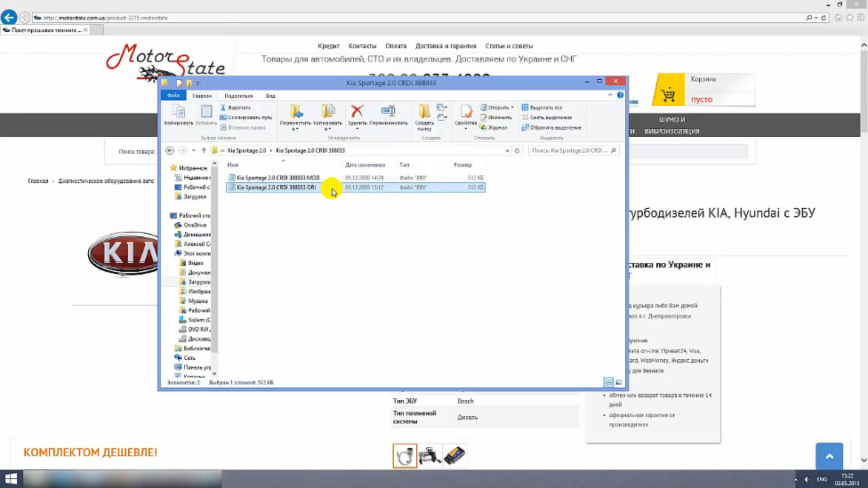Open Доставка и гарантия link
This screenshot has width=868, height=488.
click(x=446, y=46)
